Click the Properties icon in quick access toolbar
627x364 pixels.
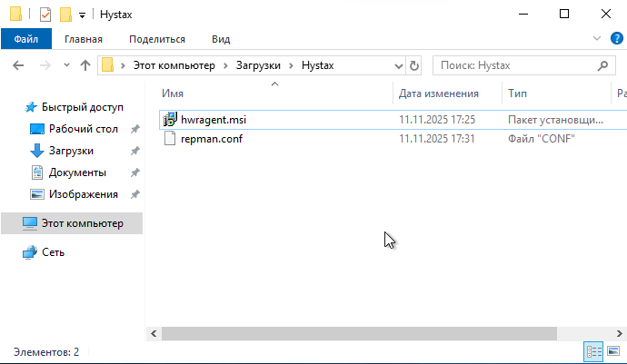(x=45, y=15)
